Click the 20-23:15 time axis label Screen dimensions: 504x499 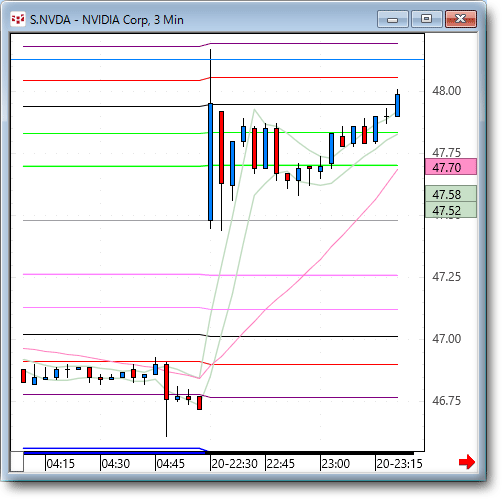tap(399, 463)
